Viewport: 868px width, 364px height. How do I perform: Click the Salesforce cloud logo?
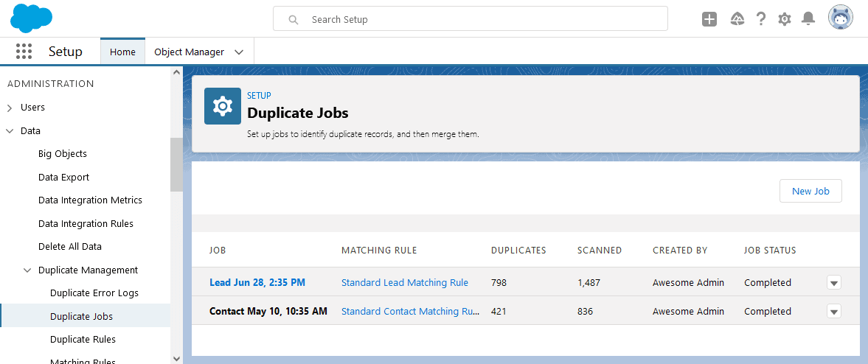point(32,18)
